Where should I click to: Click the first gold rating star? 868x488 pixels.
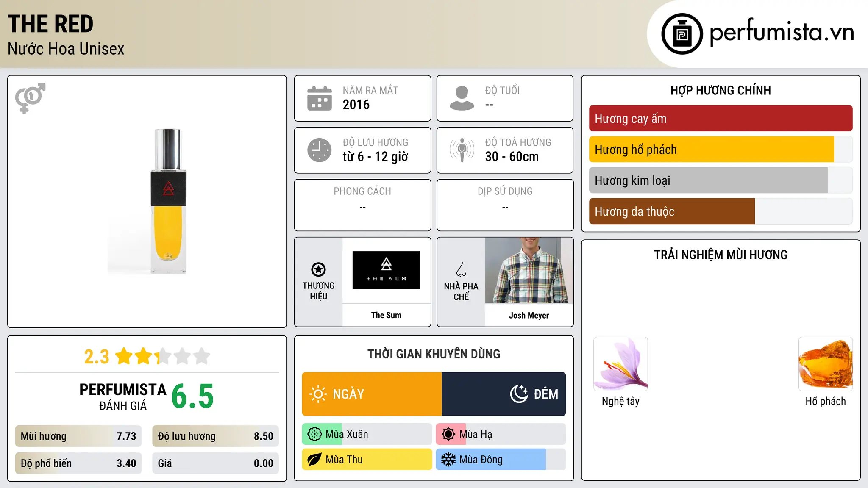pos(124,356)
